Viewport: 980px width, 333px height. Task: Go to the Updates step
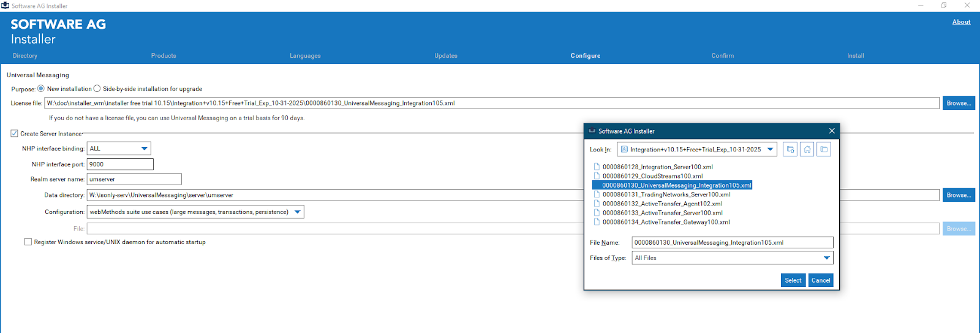[446, 56]
